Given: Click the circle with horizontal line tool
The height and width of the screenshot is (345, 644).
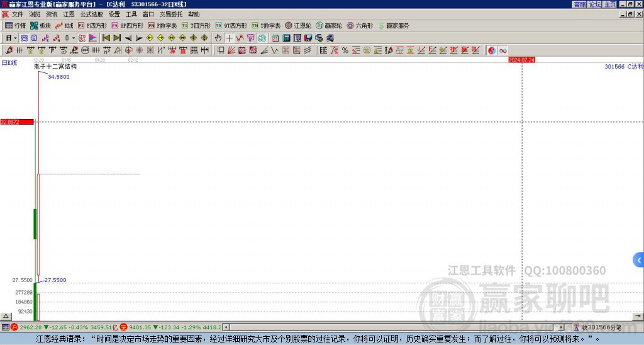Looking at the screenshot, I should pos(85,50).
